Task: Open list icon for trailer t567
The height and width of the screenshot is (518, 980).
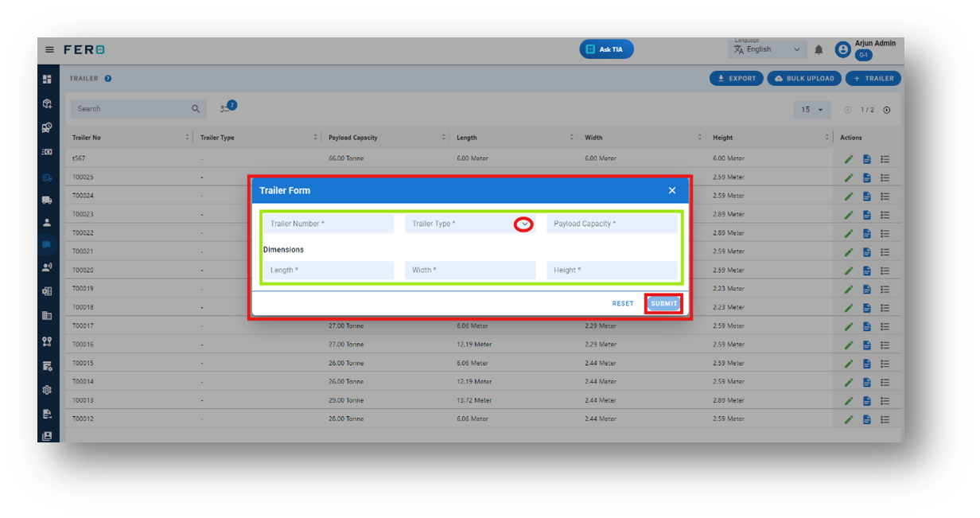Action: coord(885,158)
